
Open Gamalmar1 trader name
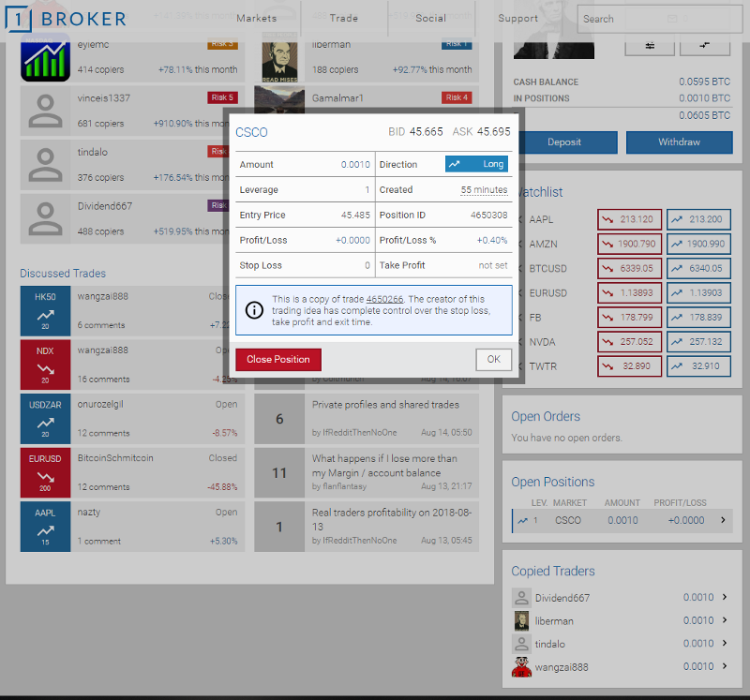click(x=337, y=98)
